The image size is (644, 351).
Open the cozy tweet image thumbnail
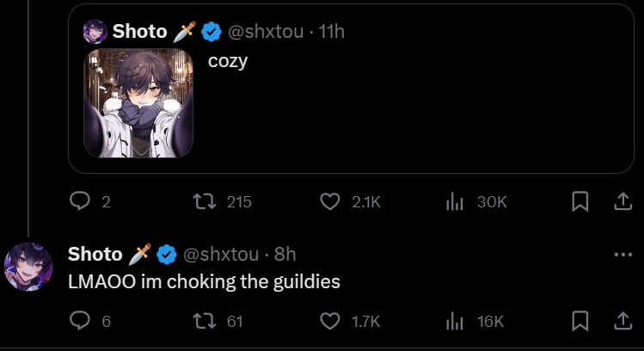[138, 103]
